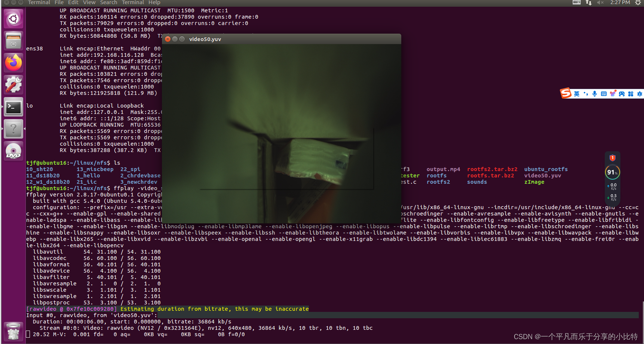The image size is (644, 344).
Task: Open the Search menu
Action: [x=108, y=3]
